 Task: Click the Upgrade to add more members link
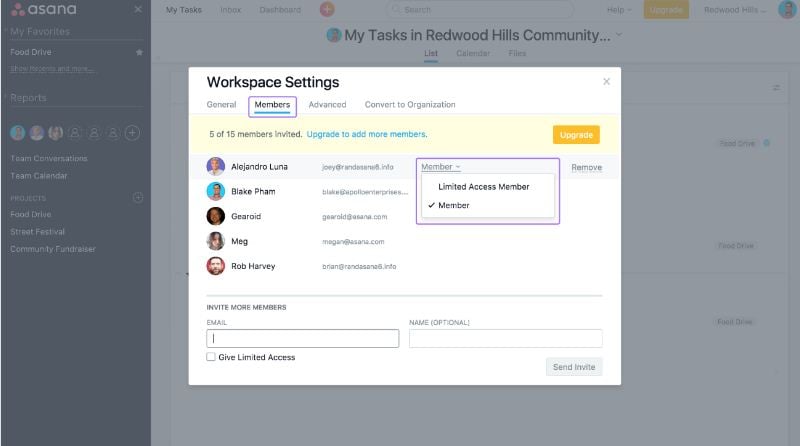click(366, 134)
